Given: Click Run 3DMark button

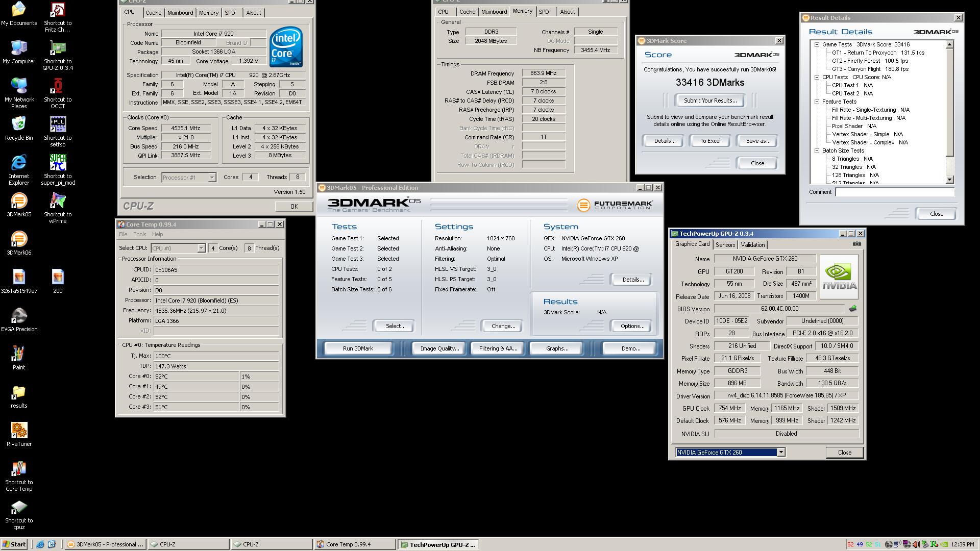Looking at the screenshot, I should 358,348.
